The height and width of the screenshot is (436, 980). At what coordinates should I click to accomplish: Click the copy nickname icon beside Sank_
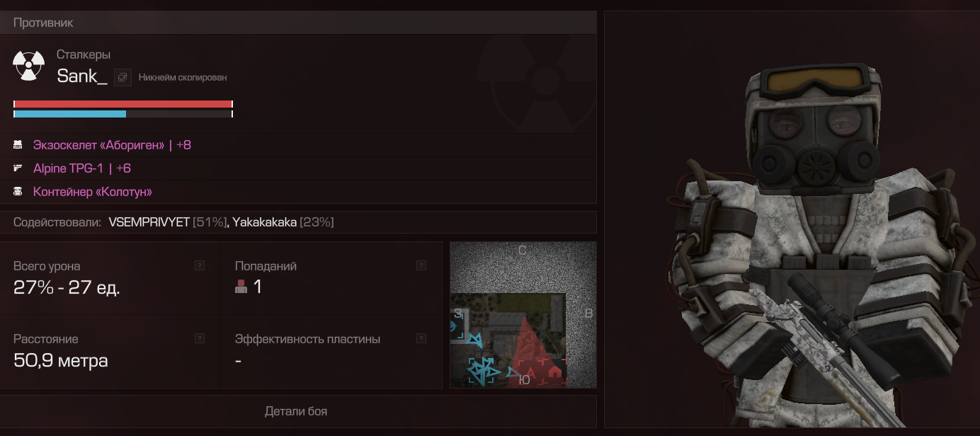(122, 77)
